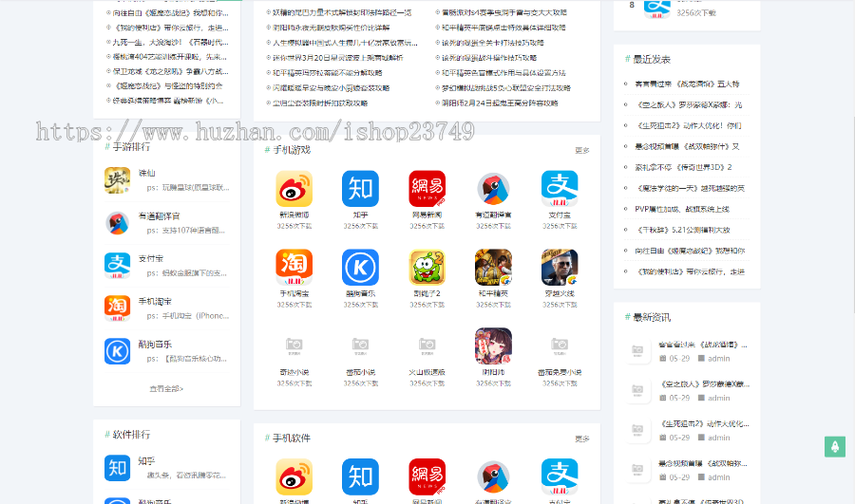This screenshot has height=504, width=855.
Task: Open the 网易新闻 icon under 手机游戏
Action: [427, 189]
